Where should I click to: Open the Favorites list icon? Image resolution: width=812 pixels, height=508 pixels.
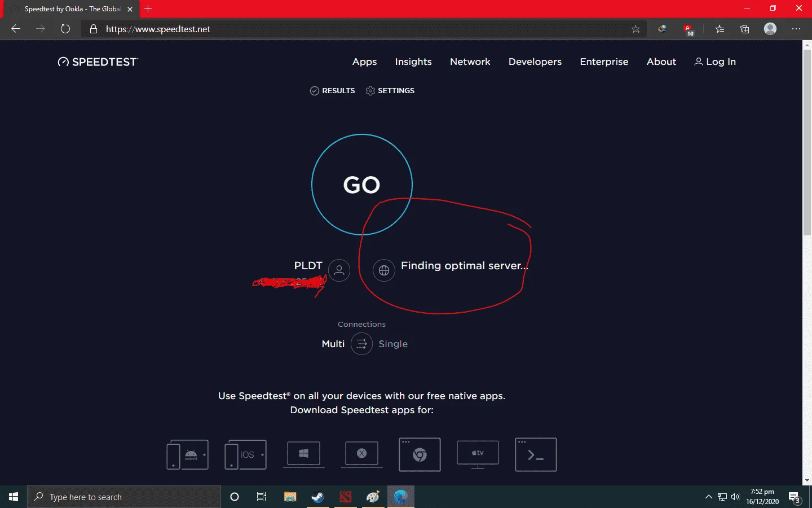click(x=720, y=29)
